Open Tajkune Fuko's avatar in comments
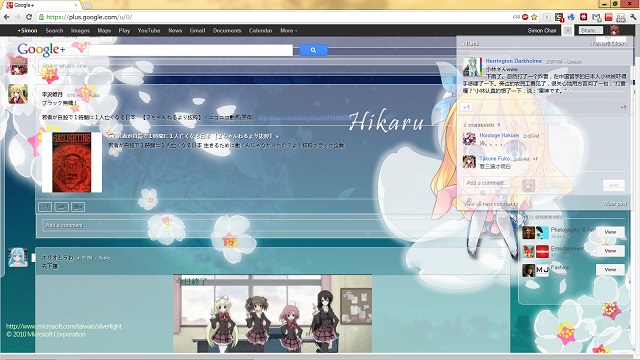640x360 pixels. [469, 162]
